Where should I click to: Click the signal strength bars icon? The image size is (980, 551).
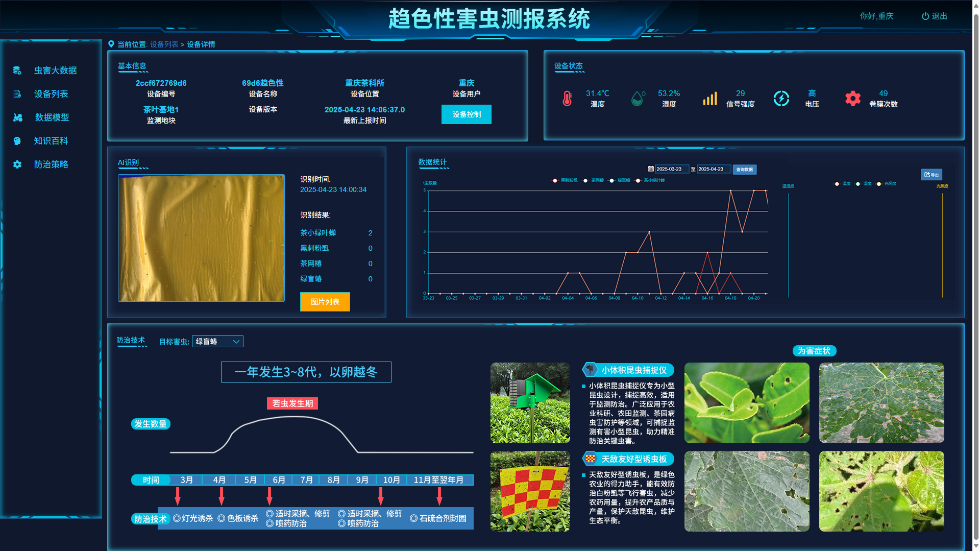pyautogui.click(x=710, y=99)
